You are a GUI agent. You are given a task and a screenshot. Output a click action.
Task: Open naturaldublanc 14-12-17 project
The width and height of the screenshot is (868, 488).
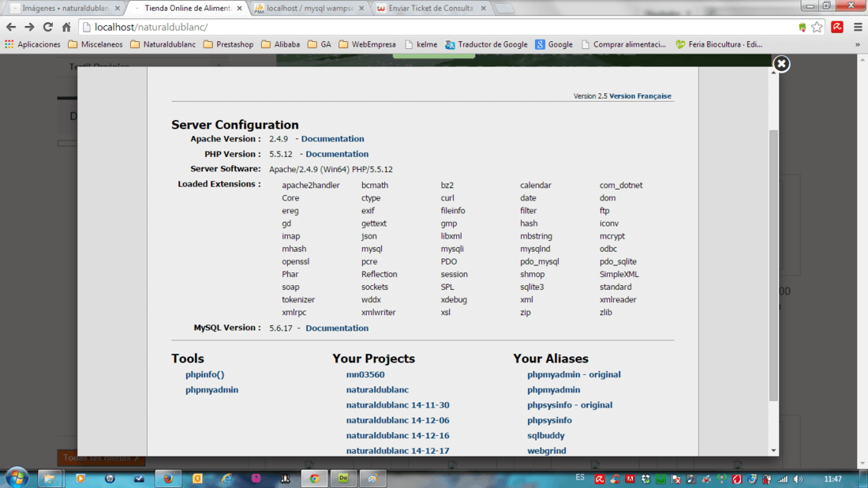pos(398,451)
